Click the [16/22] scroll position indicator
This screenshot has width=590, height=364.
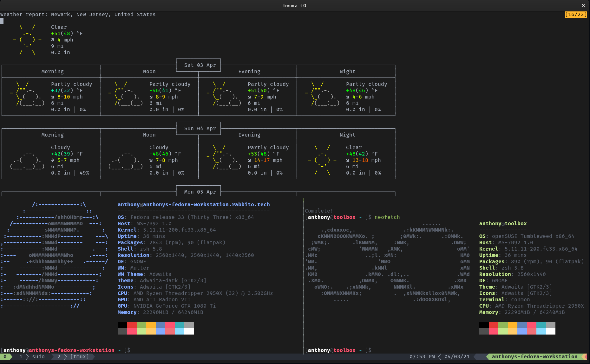(x=576, y=15)
